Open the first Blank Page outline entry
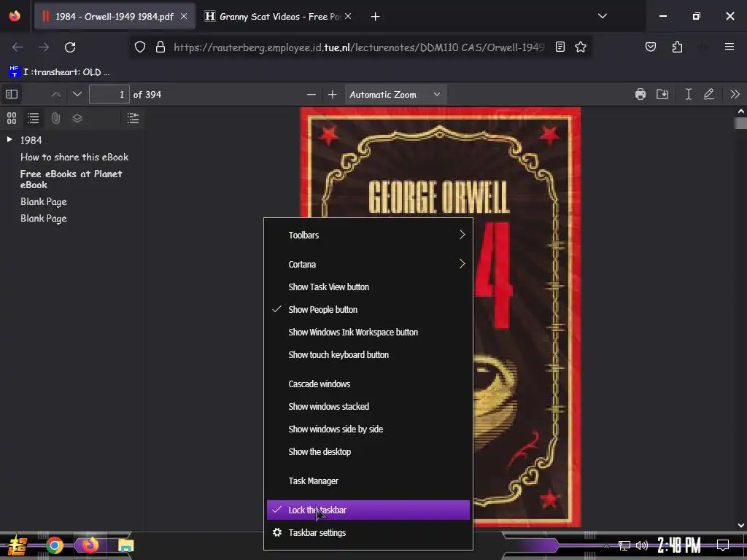Image resolution: width=747 pixels, height=560 pixels. coord(43,202)
